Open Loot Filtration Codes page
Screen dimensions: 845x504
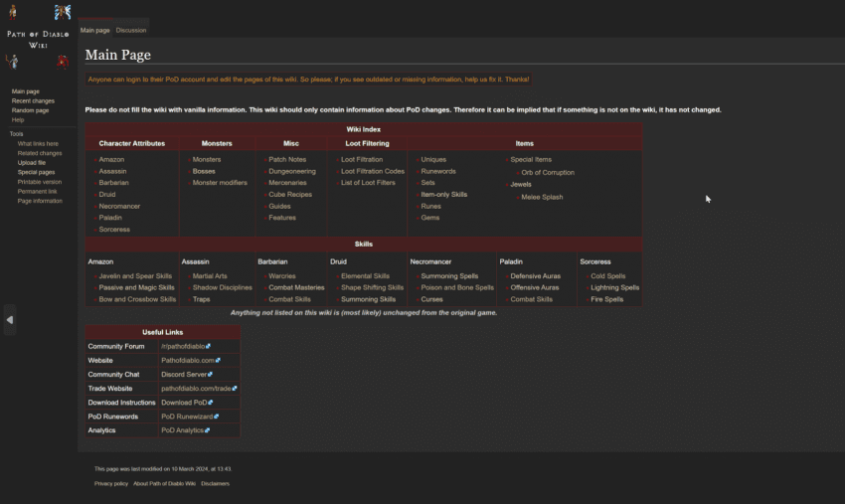pyautogui.click(x=373, y=171)
